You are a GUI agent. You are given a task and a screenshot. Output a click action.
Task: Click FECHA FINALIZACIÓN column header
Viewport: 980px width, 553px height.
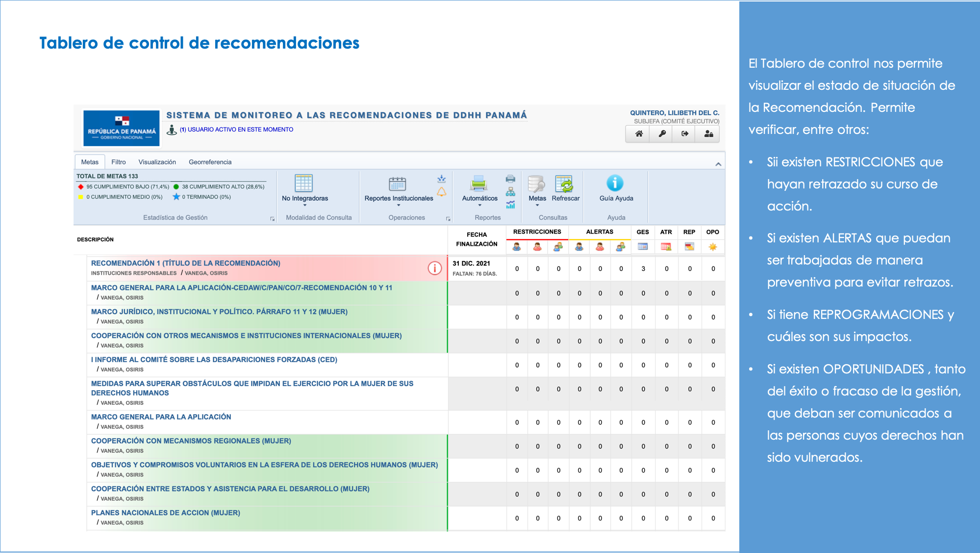tap(477, 239)
